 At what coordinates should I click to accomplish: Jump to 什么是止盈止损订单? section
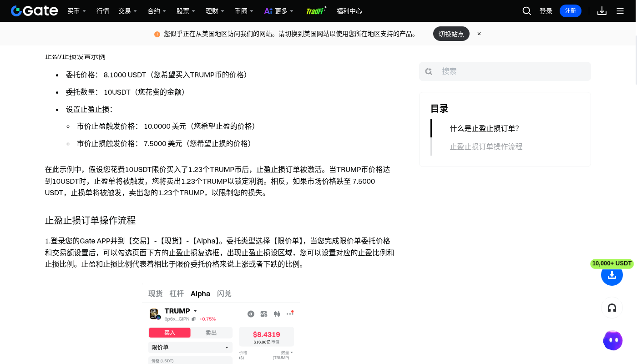(x=485, y=128)
